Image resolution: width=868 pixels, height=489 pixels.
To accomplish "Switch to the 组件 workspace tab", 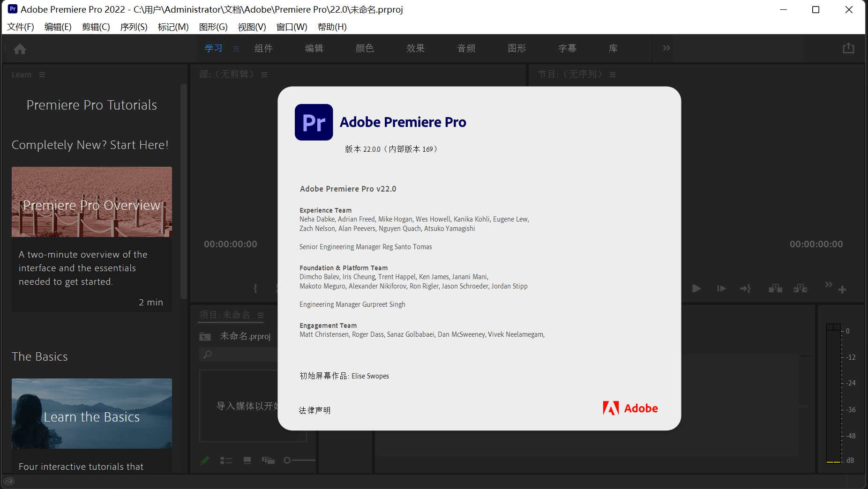I will 263,48.
